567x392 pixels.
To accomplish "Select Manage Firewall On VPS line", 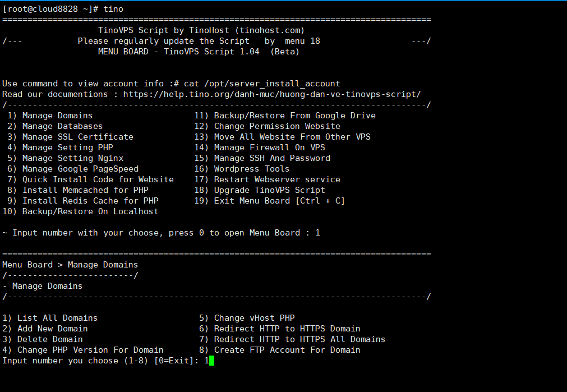I will pos(260,147).
